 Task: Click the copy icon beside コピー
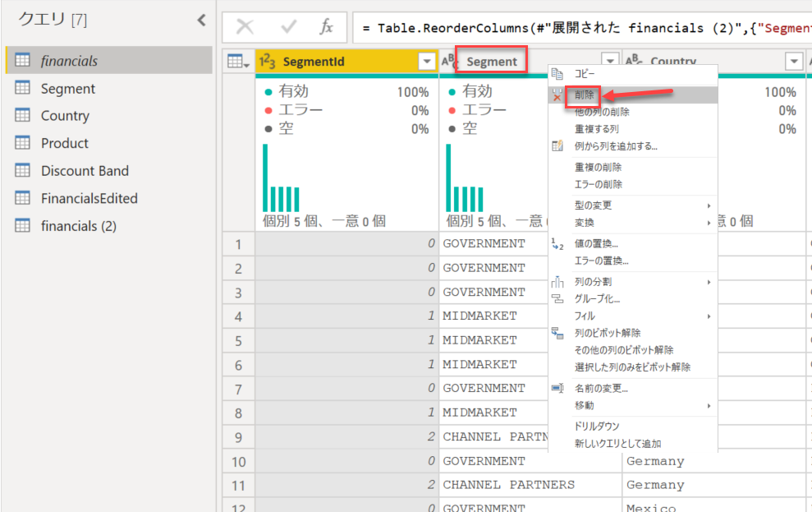coord(557,74)
